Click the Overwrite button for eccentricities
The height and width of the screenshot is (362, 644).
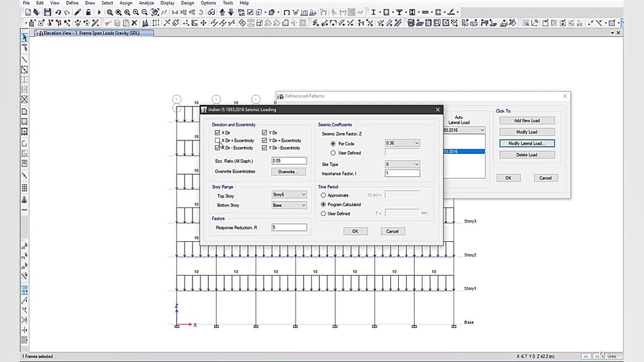[289, 171]
